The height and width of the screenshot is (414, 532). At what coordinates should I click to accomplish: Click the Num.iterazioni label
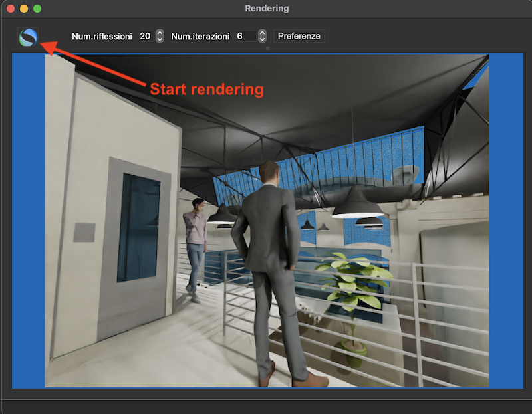point(200,37)
